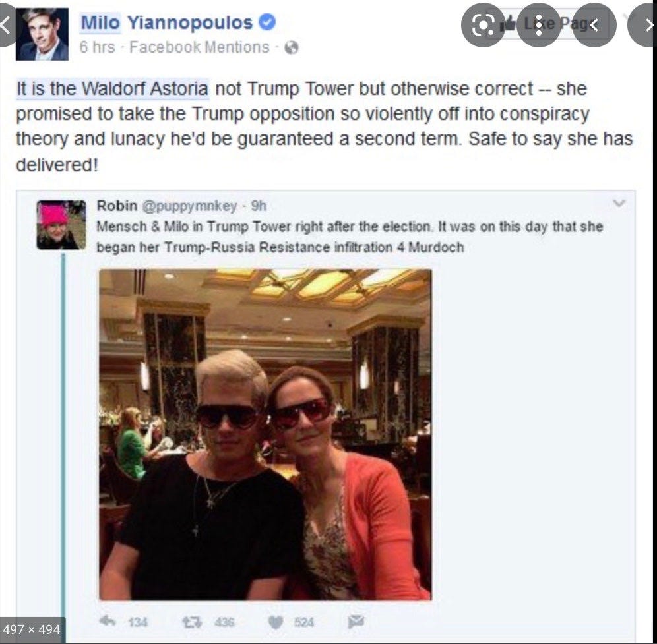Click the tweet reply arrow icon
This screenshot has height=644, width=657.
point(108,621)
